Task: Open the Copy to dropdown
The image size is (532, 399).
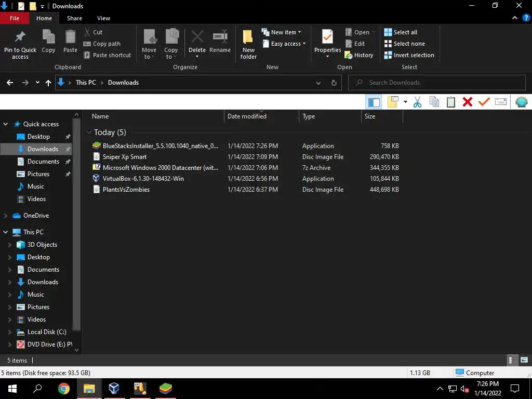Action: coord(171,44)
